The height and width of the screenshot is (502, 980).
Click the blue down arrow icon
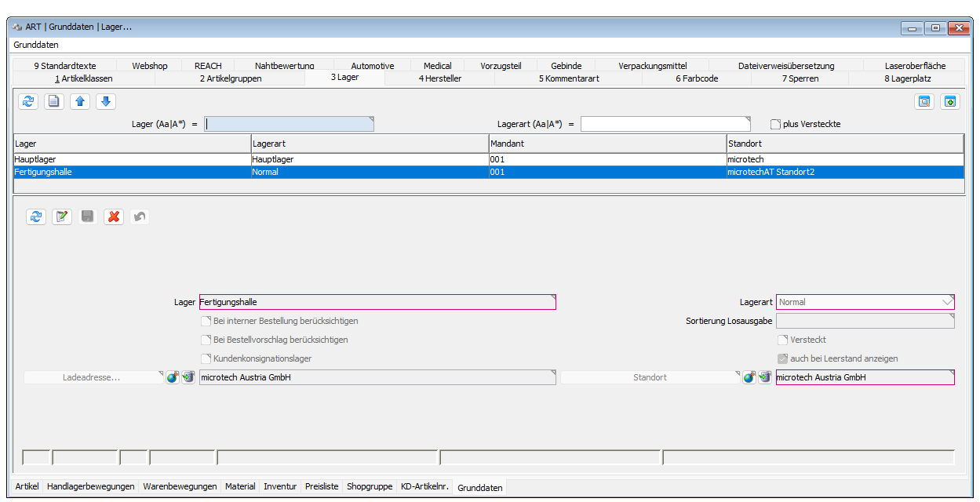pos(106,101)
